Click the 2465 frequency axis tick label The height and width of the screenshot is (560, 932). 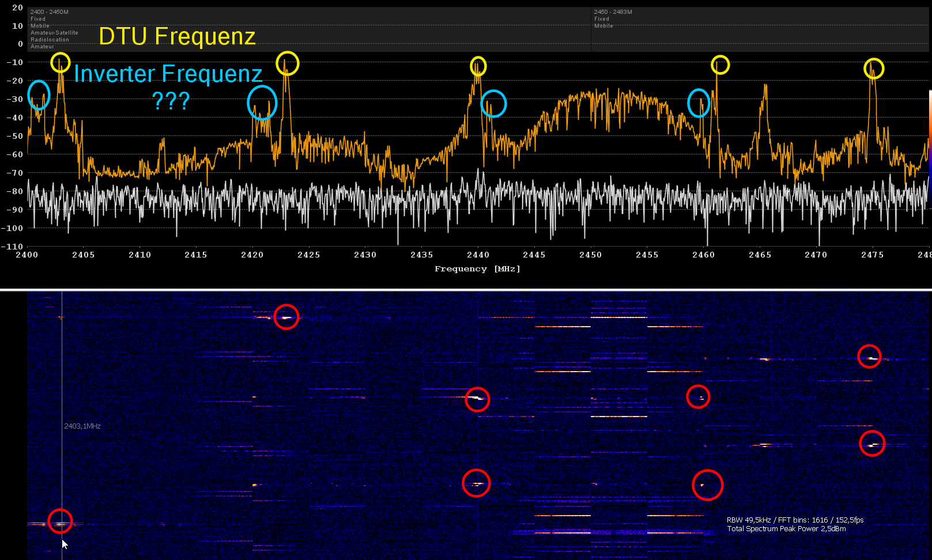[760, 255]
